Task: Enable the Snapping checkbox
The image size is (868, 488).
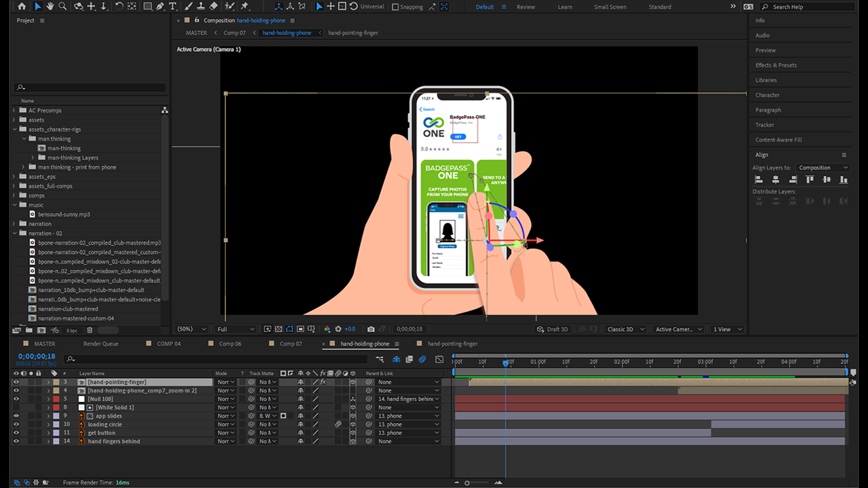Action: point(395,7)
